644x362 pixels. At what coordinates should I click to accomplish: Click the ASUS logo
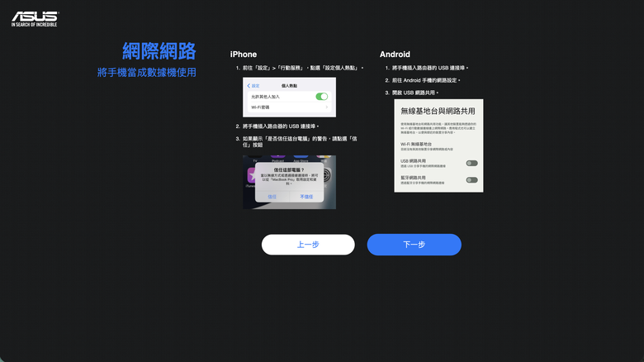coord(35,19)
